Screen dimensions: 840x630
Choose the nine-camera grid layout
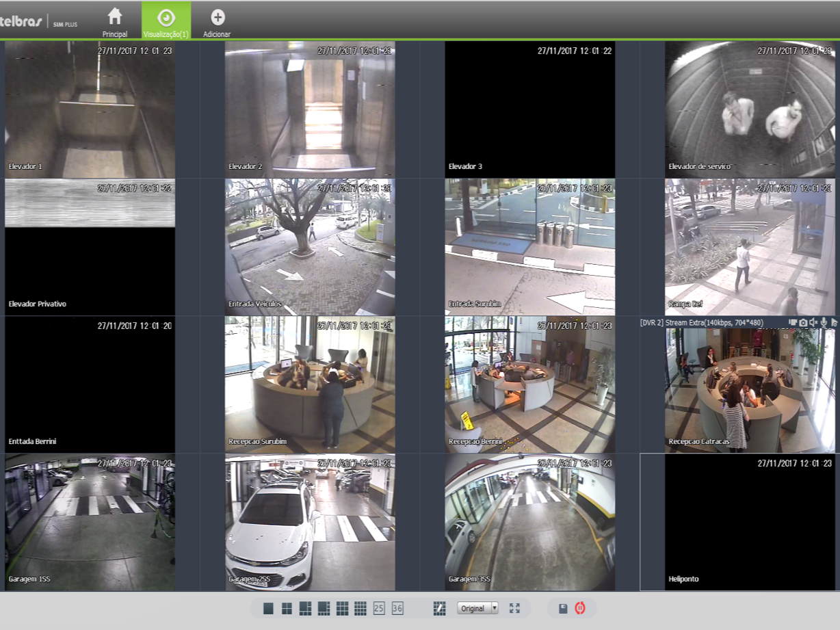pos(342,608)
